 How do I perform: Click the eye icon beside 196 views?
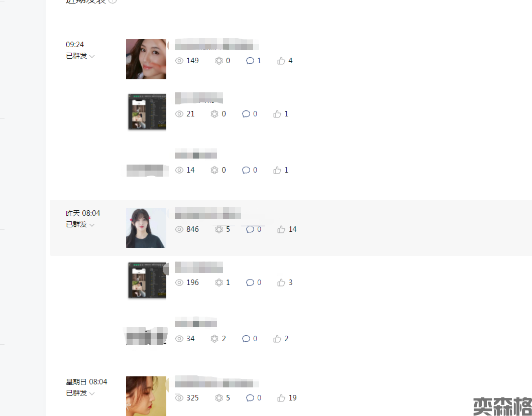(179, 283)
